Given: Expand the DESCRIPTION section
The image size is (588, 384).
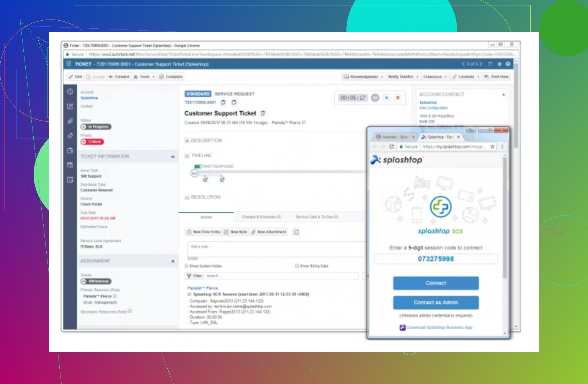Looking at the screenshot, I should (187, 141).
